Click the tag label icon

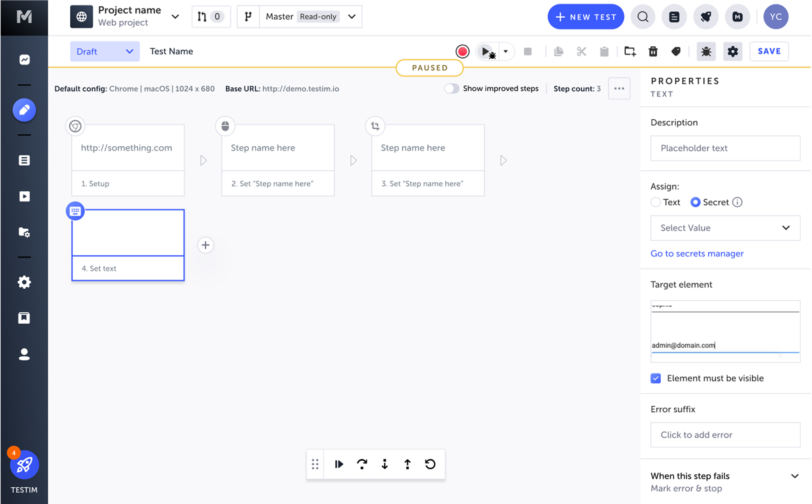676,52
